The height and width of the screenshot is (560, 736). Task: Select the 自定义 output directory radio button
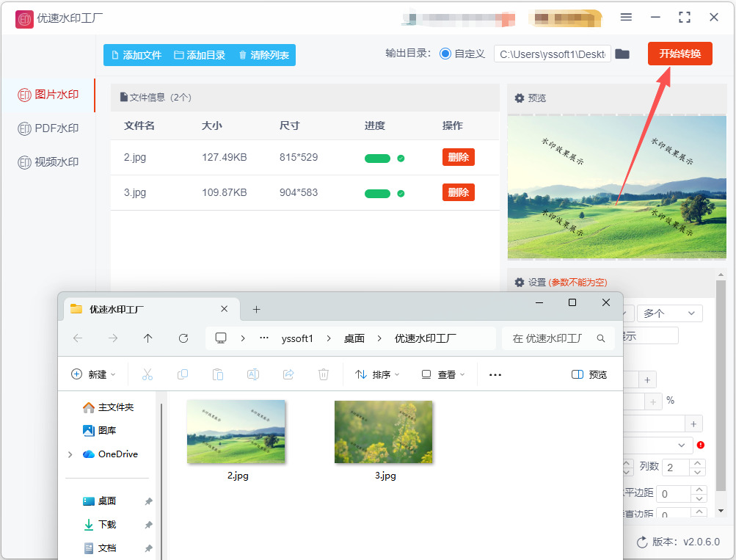click(445, 54)
